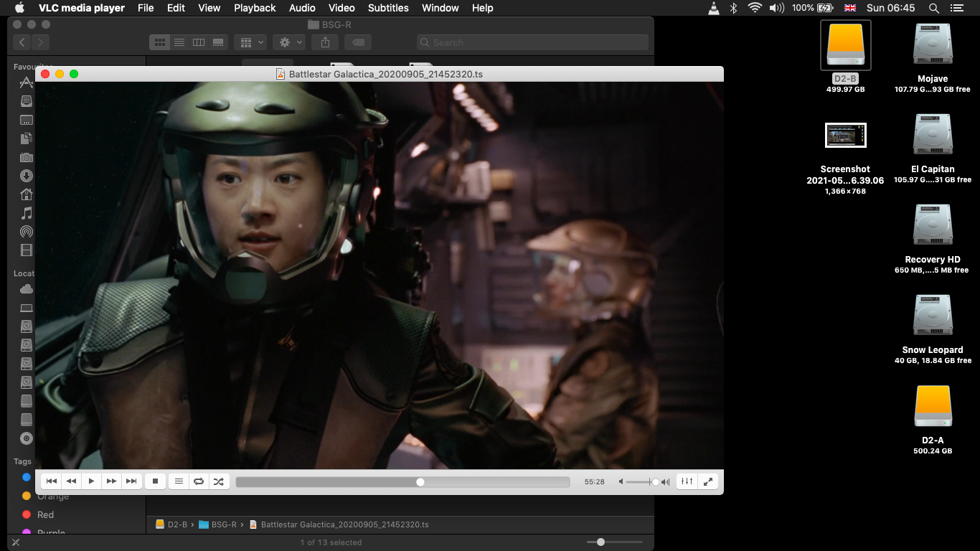
Task: Open the Playback menu
Action: pyautogui.click(x=255, y=8)
